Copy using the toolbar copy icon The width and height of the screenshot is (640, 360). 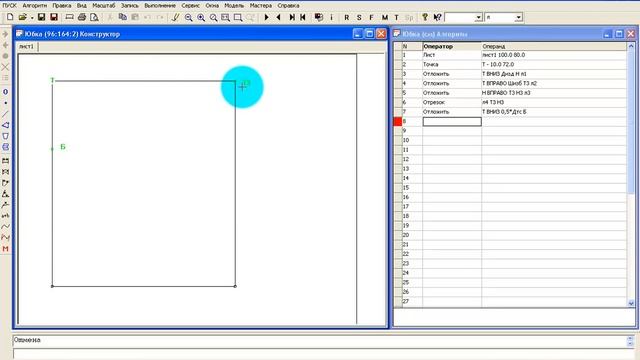(122, 17)
